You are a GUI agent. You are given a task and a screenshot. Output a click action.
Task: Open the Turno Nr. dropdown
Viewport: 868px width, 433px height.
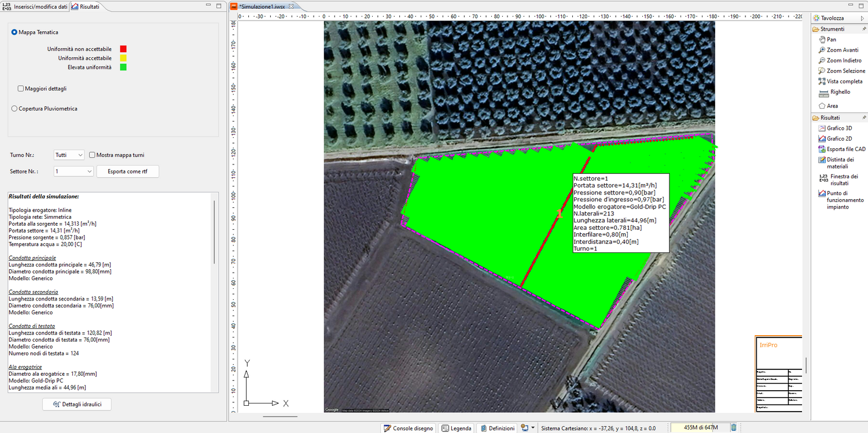pos(68,155)
